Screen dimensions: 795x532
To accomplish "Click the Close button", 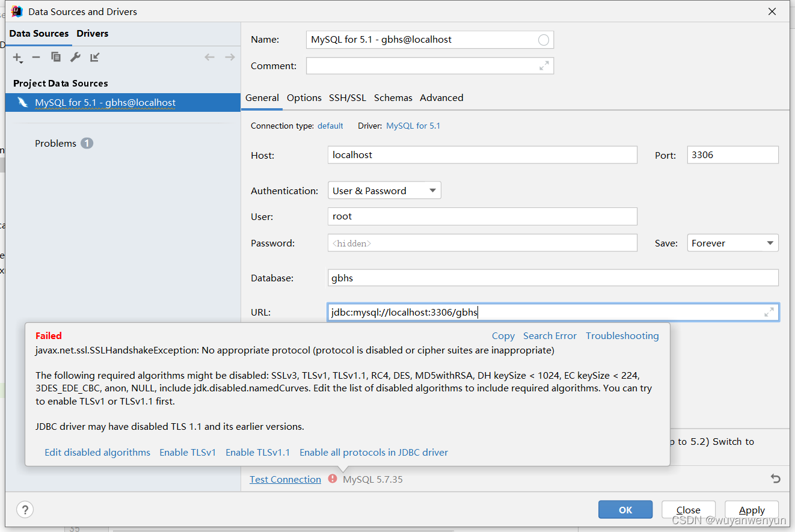I will pos(689,510).
